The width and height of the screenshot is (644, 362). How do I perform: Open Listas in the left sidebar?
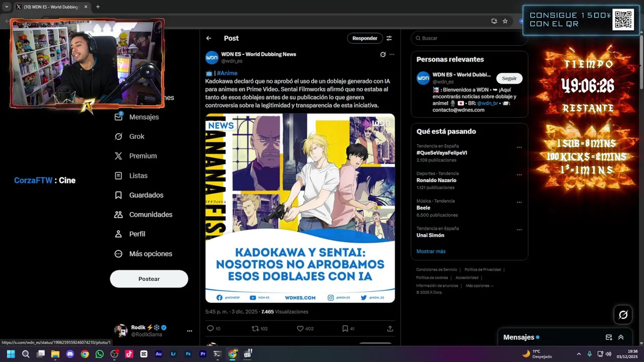(x=131, y=175)
